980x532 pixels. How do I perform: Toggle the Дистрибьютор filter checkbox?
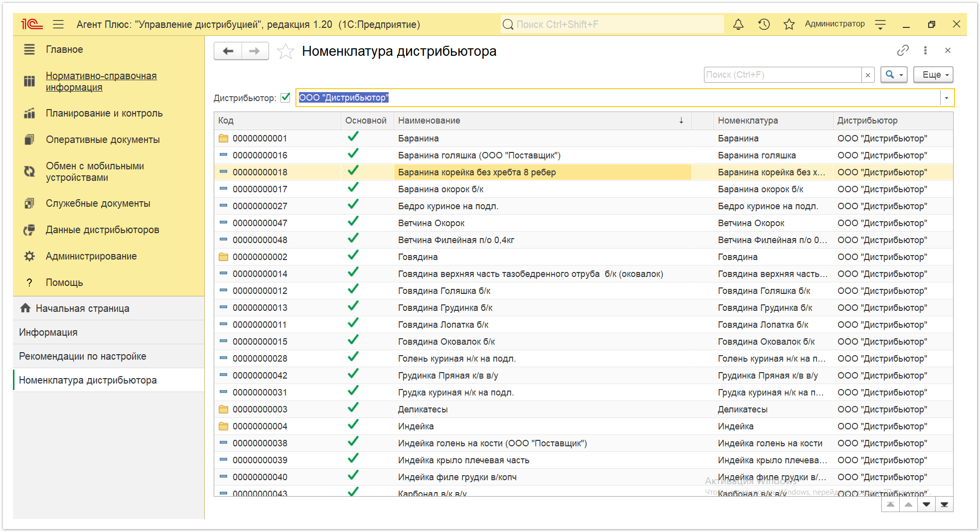click(285, 98)
